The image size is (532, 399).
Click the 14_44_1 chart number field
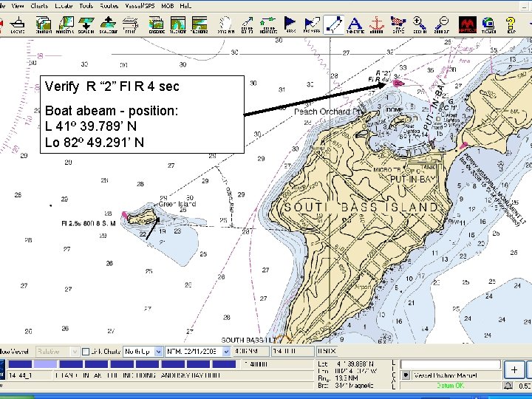click(30, 375)
